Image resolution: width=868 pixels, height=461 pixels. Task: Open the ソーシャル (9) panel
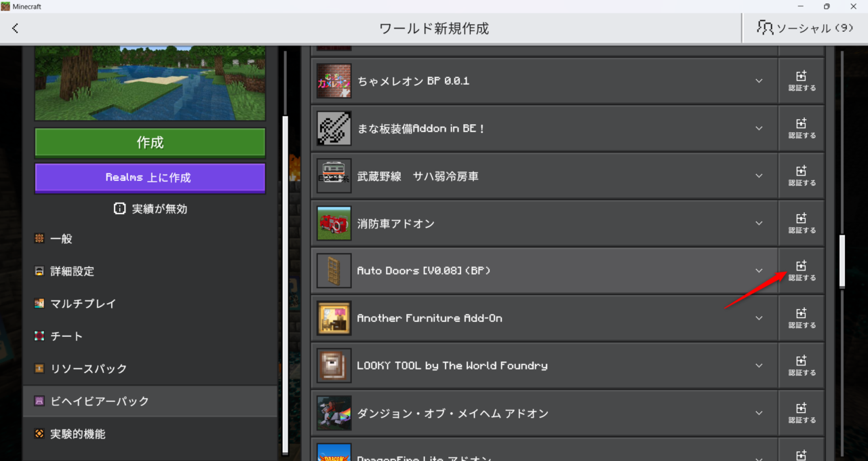click(805, 28)
